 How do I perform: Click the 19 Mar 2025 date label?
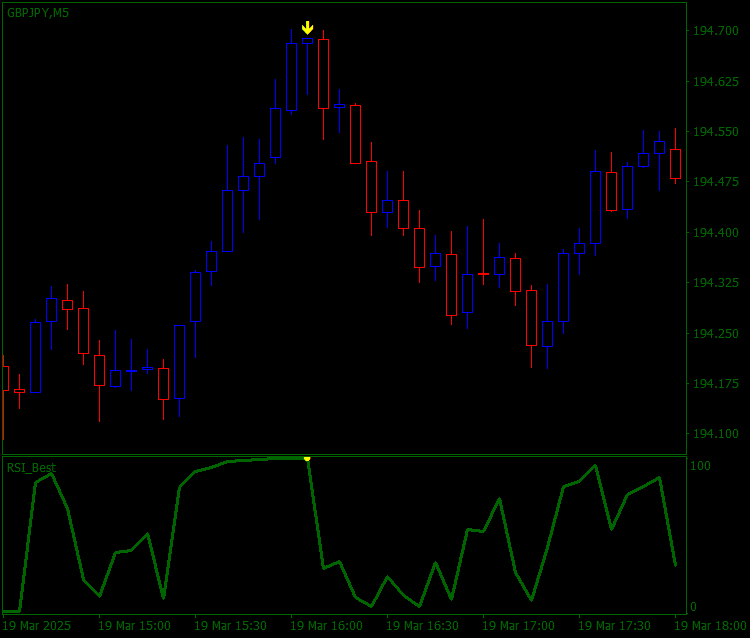(36, 626)
